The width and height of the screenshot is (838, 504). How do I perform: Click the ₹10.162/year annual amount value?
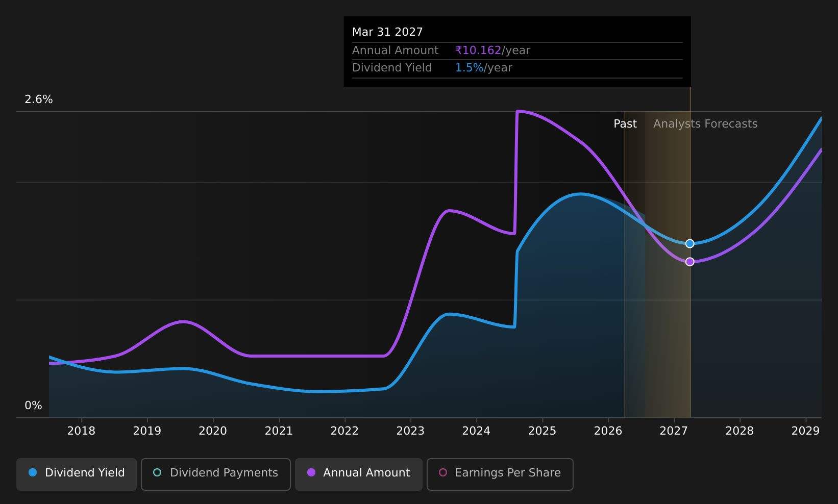coord(492,51)
